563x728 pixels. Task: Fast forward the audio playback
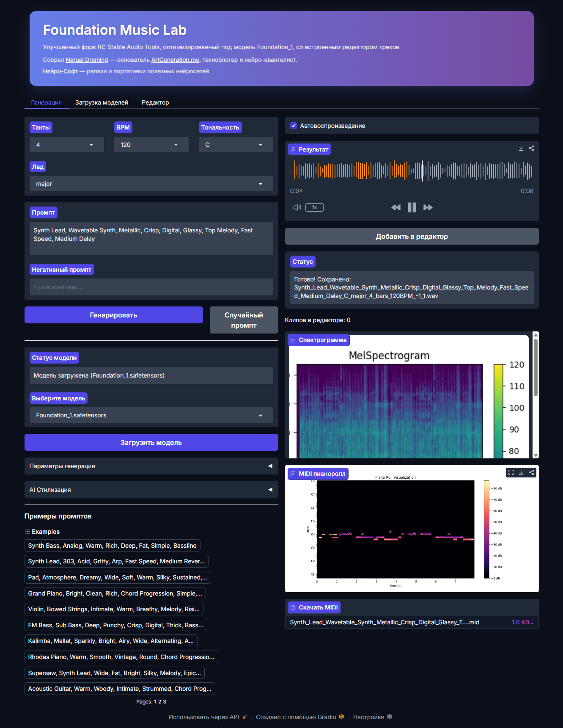[428, 207]
